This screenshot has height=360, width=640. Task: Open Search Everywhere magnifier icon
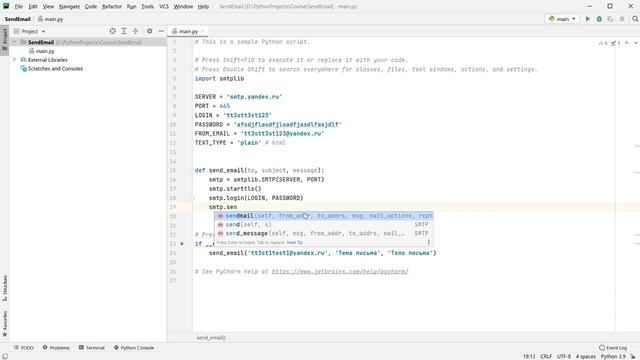[635, 19]
